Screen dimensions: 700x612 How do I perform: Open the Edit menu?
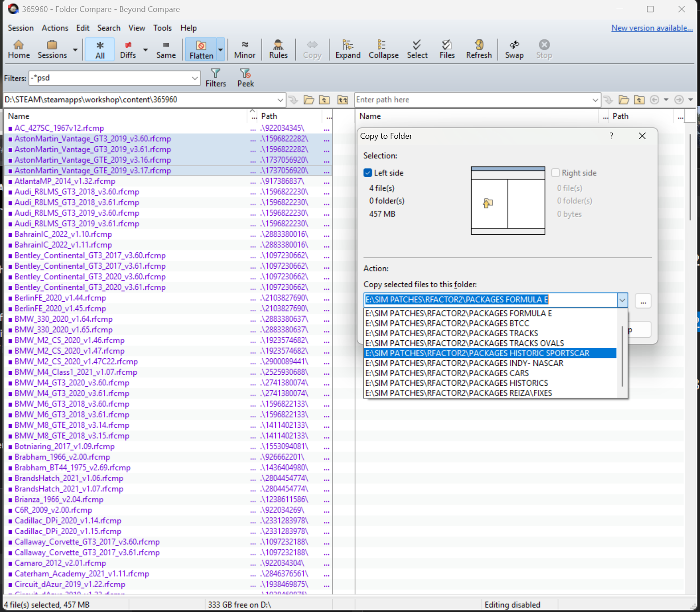click(x=83, y=28)
